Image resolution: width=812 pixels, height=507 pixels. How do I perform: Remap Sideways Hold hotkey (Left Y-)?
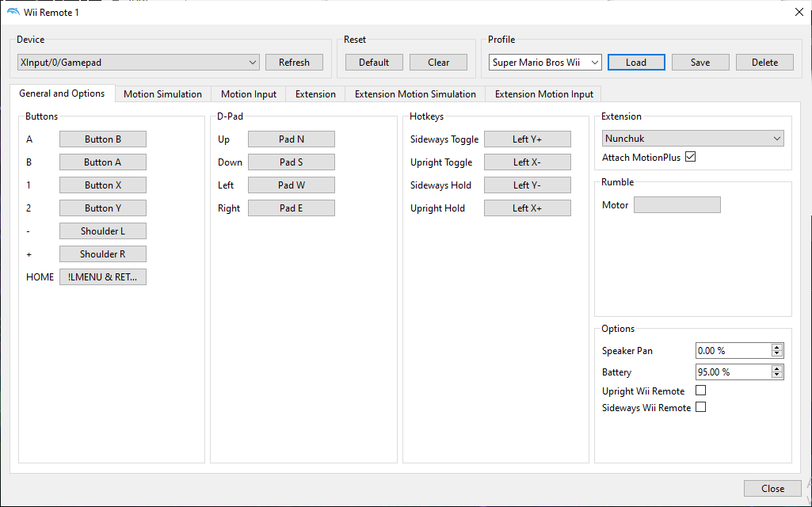527,185
